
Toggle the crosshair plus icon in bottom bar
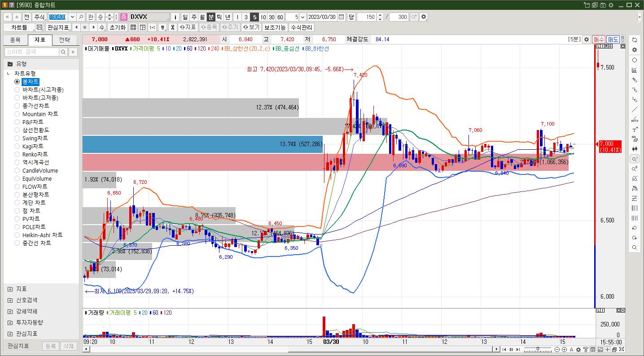click(x=608, y=349)
